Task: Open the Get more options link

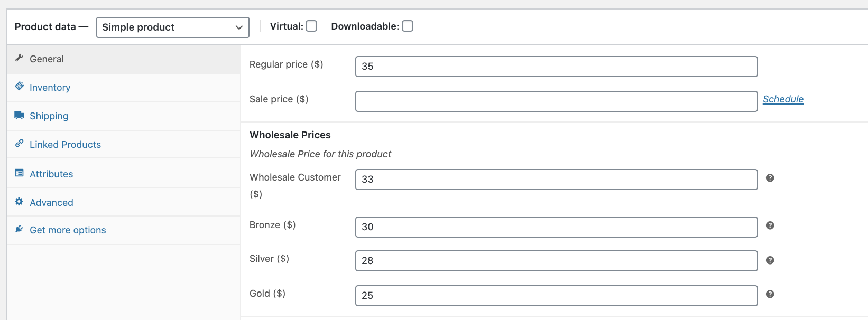Action: point(68,230)
